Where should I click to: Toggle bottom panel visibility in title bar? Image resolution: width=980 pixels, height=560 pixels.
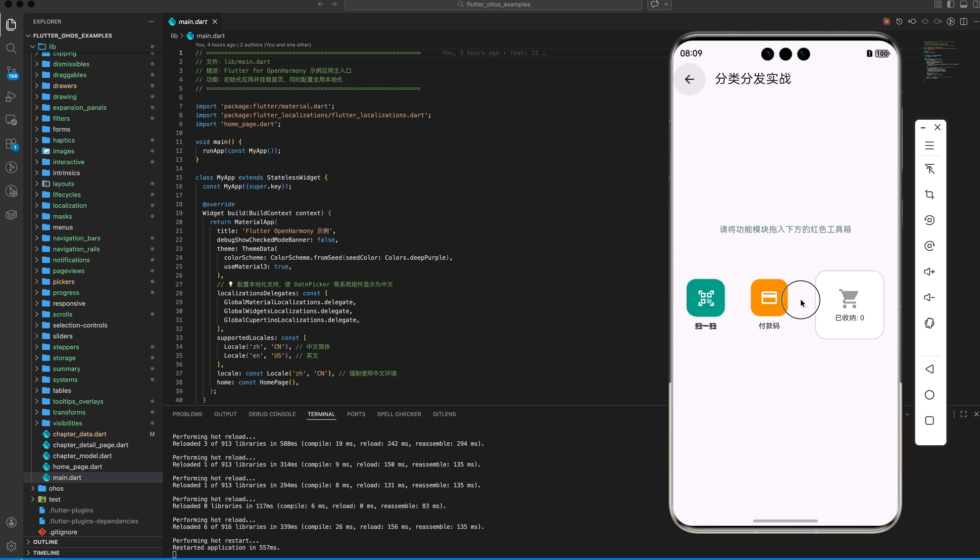[963, 4]
